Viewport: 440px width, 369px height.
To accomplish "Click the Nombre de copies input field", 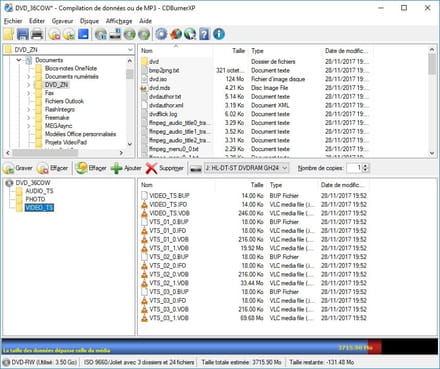I will click(354, 168).
